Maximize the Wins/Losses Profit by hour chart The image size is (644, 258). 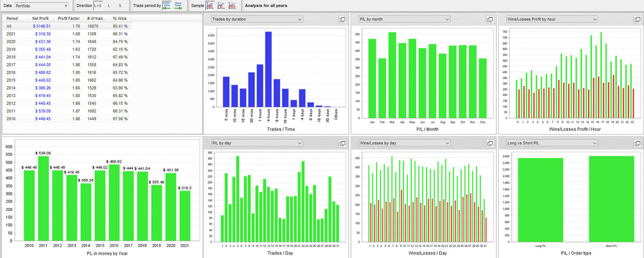638,19
